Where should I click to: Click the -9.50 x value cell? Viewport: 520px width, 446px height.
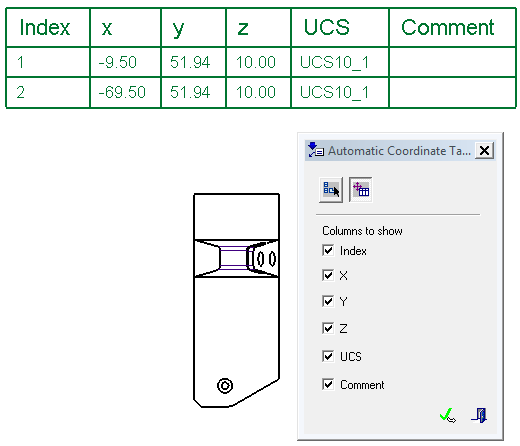(125, 62)
